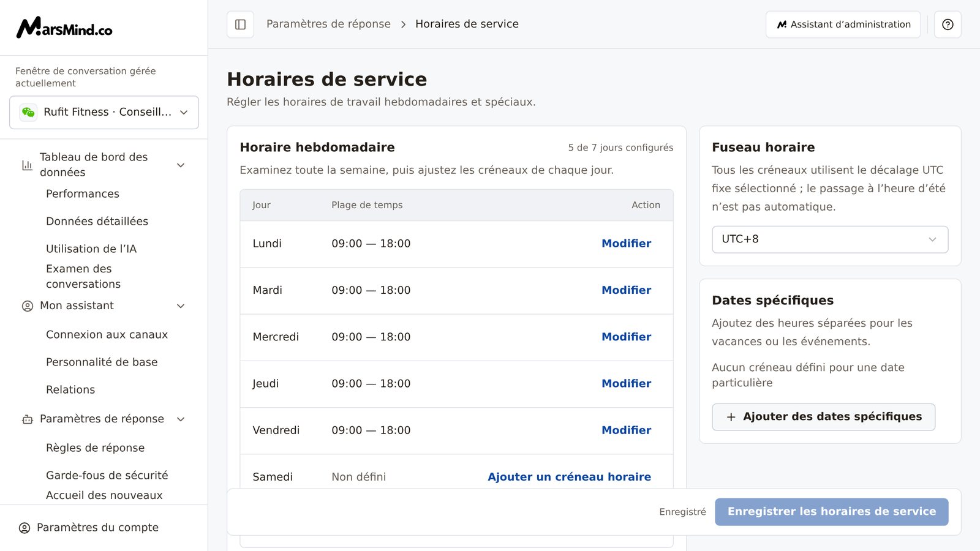This screenshot has height=551, width=980.
Task: Add a time slot for Samedi
Action: [569, 477]
